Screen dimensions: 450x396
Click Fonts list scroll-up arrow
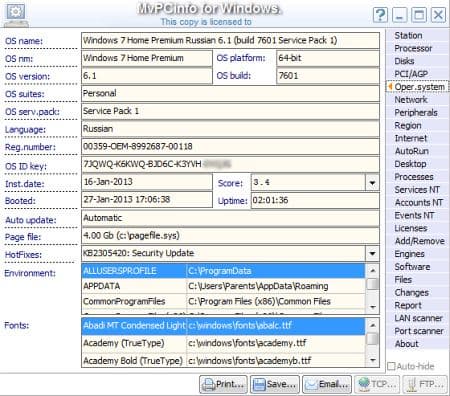pos(373,325)
